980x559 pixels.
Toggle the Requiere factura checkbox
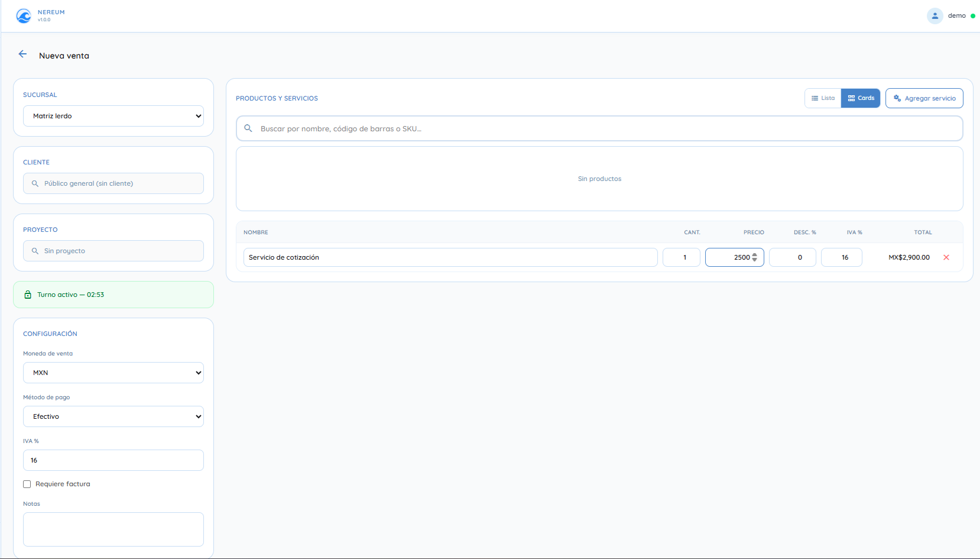(27, 484)
